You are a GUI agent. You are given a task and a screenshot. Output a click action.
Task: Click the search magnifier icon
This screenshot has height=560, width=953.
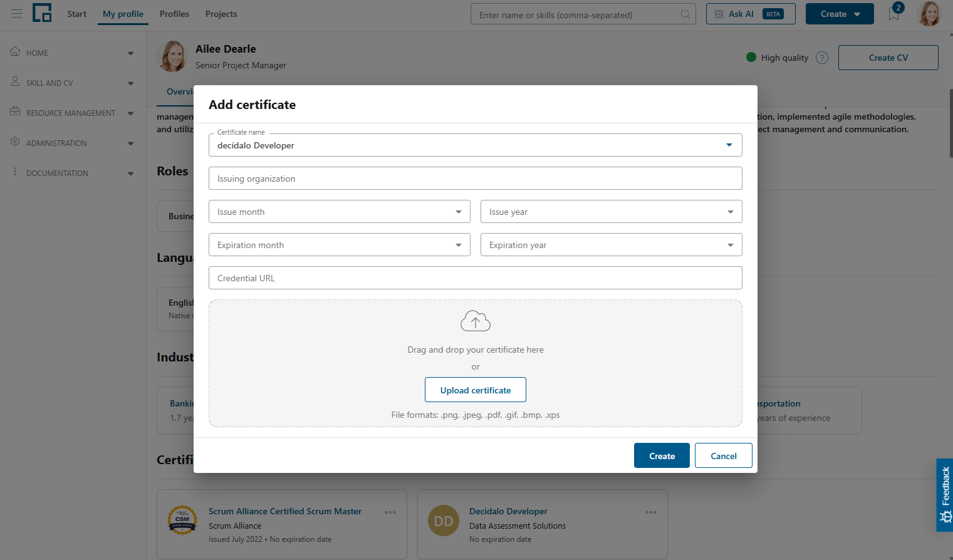(686, 14)
